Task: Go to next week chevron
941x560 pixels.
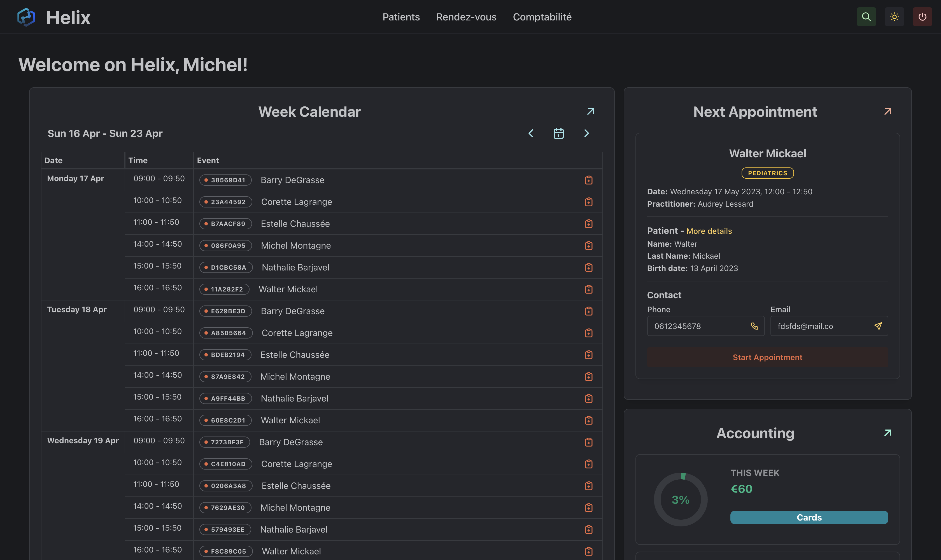Action: point(586,133)
